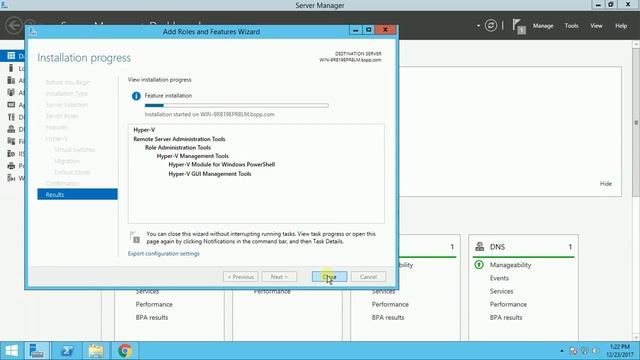
Task: Open the Tools menu in Server Manager
Action: click(x=571, y=26)
